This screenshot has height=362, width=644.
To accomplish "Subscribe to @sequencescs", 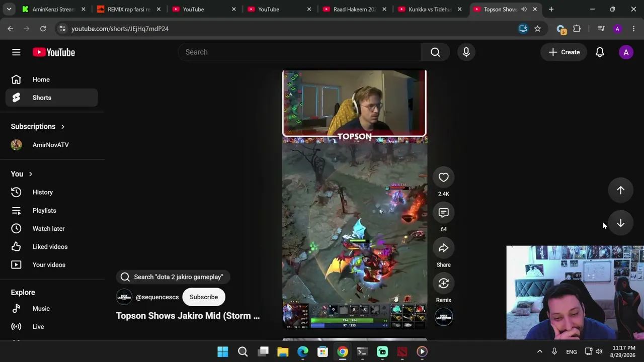I will tap(204, 297).
